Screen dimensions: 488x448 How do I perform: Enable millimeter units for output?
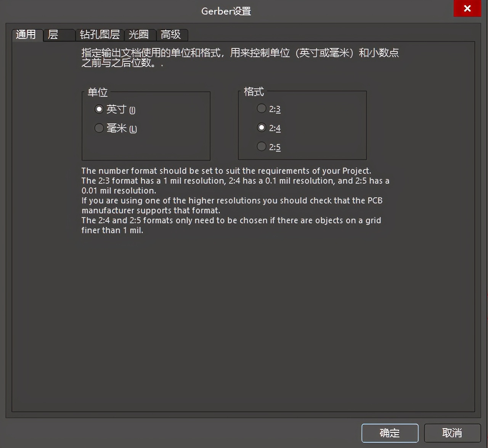pyautogui.click(x=99, y=128)
